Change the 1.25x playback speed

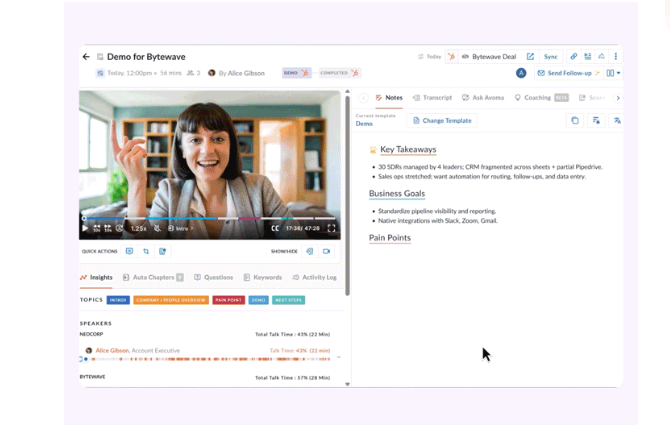point(138,229)
